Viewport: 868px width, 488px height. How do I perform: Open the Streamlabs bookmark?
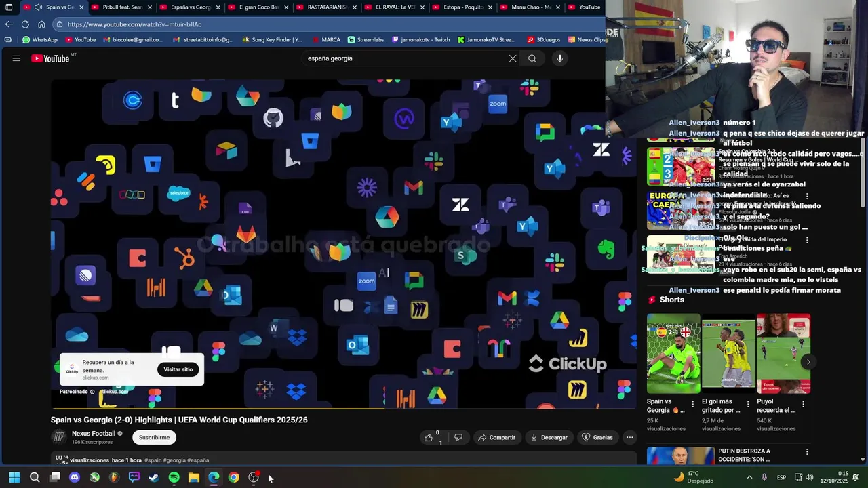tap(366, 40)
